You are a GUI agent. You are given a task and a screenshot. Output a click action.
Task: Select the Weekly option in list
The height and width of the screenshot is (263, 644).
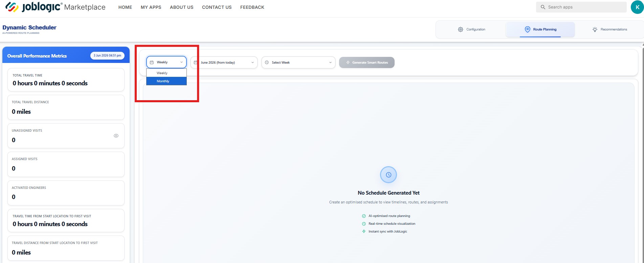coord(166,73)
